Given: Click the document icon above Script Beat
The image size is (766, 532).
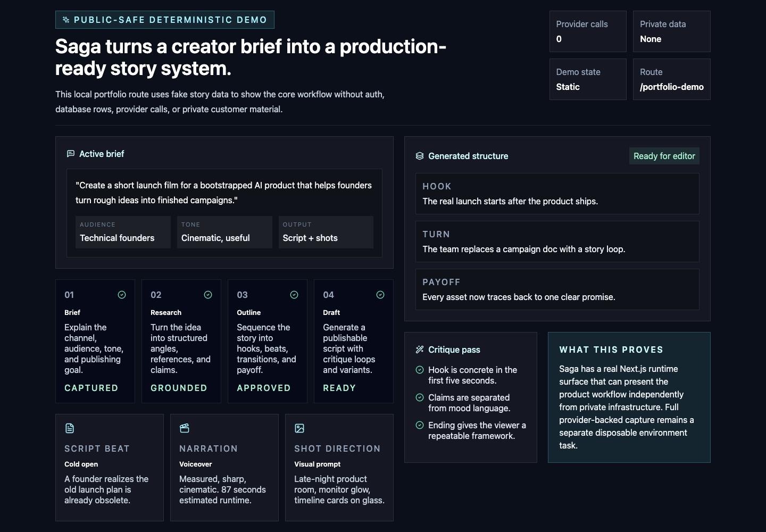Looking at the screenshot, I should coord(70,428).
